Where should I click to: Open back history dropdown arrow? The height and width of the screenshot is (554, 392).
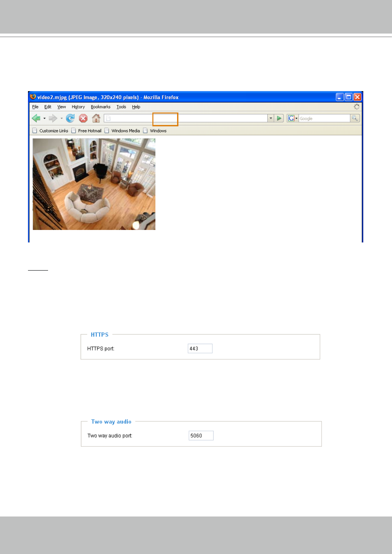44,118
